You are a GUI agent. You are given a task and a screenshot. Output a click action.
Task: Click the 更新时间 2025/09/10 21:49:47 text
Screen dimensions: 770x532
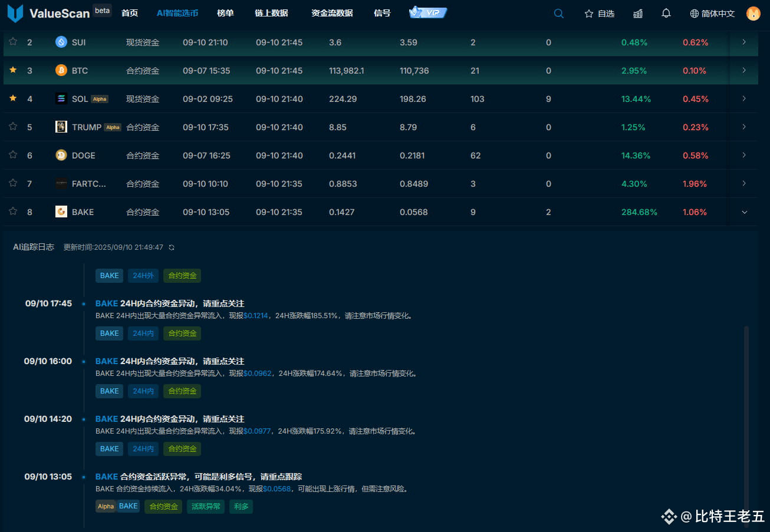pyautogui.click(x=113, y=247)
